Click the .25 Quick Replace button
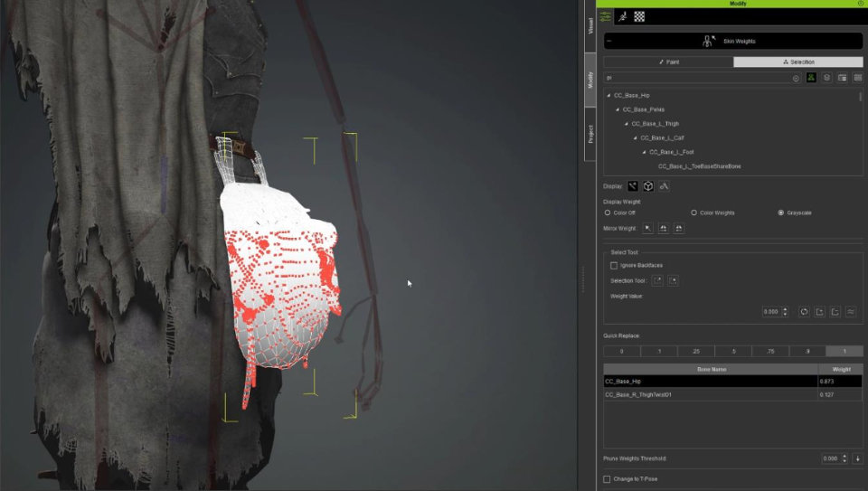This screenshot has height=491, width=868. pyautogui.click(x=696, y=352)
